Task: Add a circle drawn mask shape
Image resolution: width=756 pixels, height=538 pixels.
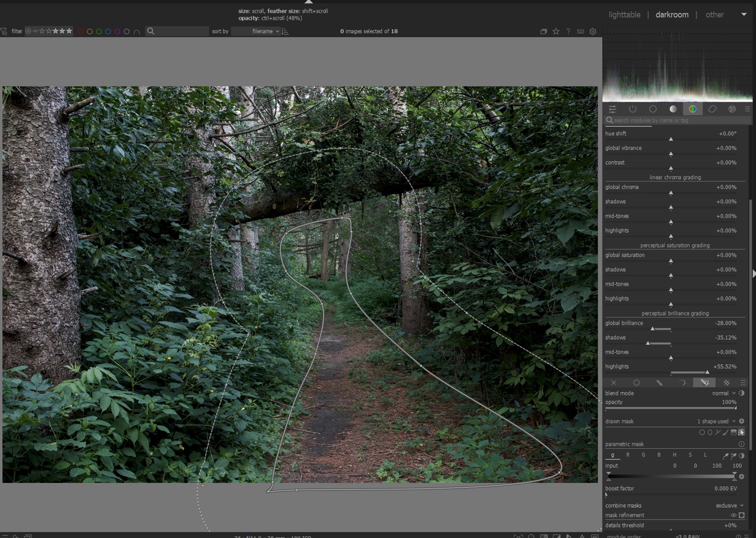Action: coord(702,432)
